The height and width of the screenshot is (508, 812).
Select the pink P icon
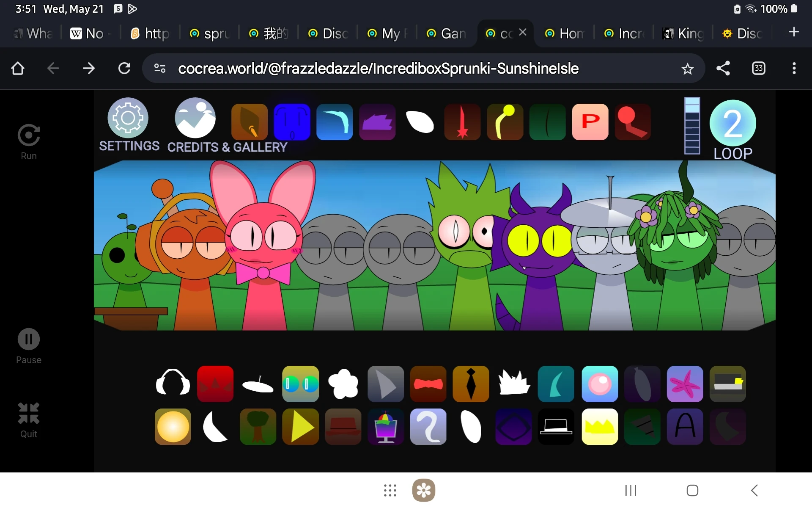tap(590, 122)
